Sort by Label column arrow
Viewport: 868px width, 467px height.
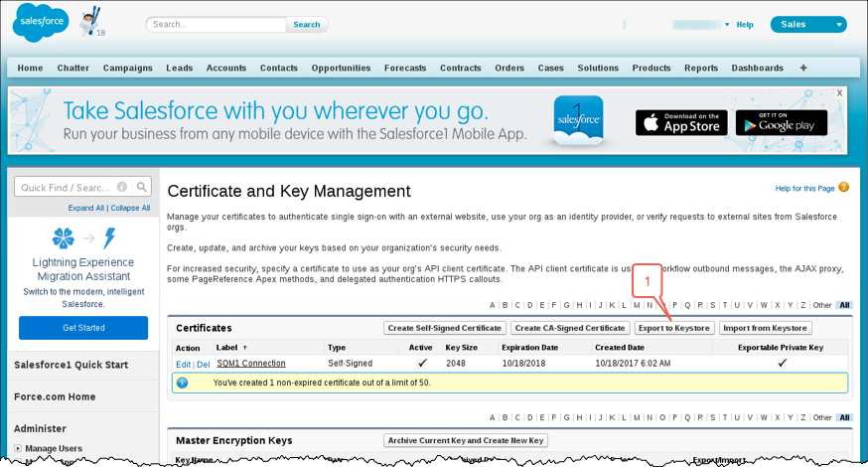[244, 348]
